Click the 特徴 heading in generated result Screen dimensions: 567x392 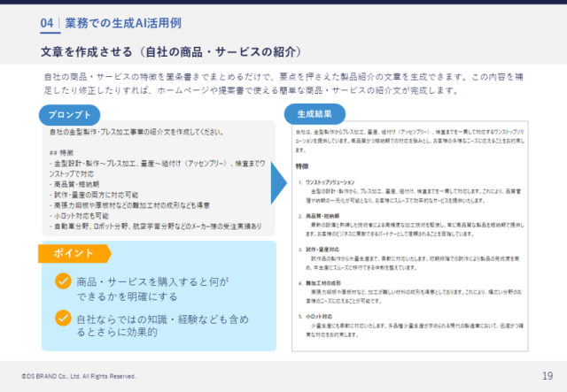tap(302, 166)
